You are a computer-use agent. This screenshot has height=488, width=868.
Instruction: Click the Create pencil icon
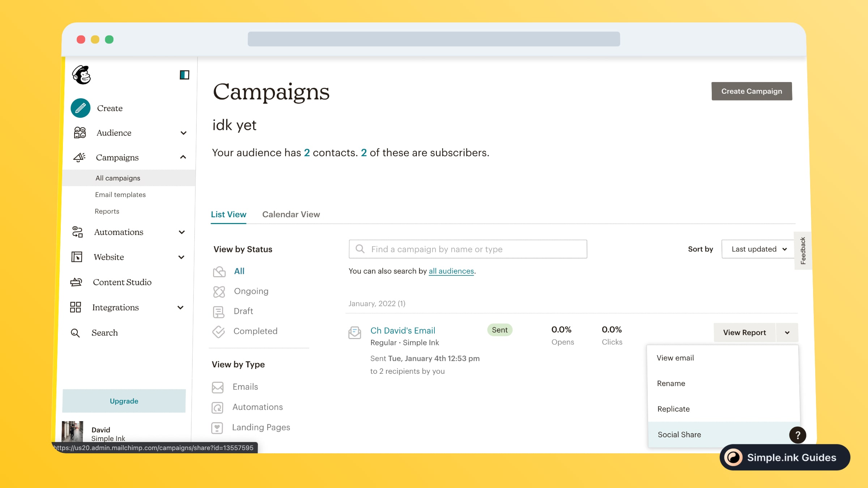80,108
